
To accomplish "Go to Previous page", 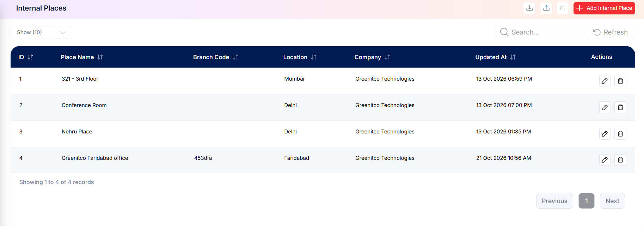I will 554,201.
